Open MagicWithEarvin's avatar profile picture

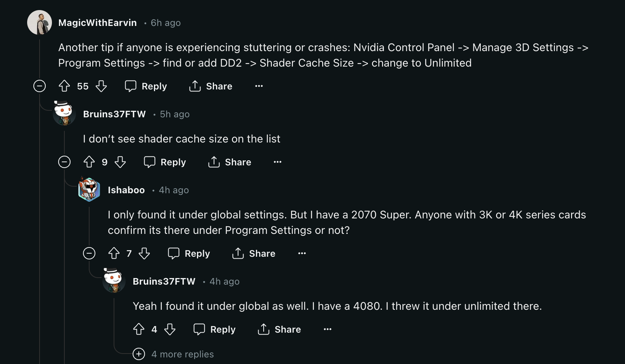[x=40, y=22]
